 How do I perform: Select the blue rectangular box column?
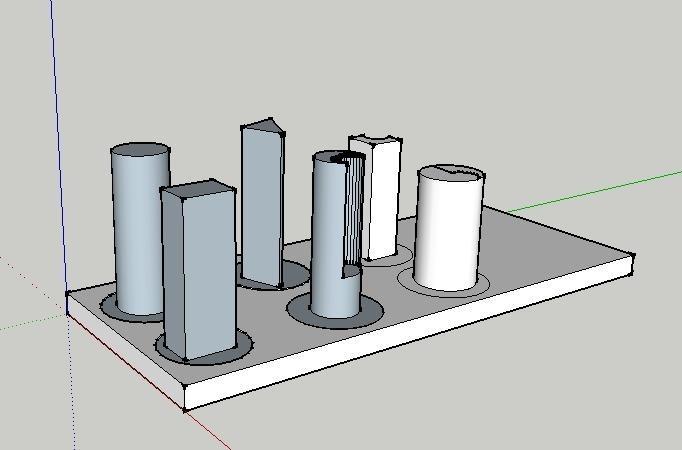point(199,270)
